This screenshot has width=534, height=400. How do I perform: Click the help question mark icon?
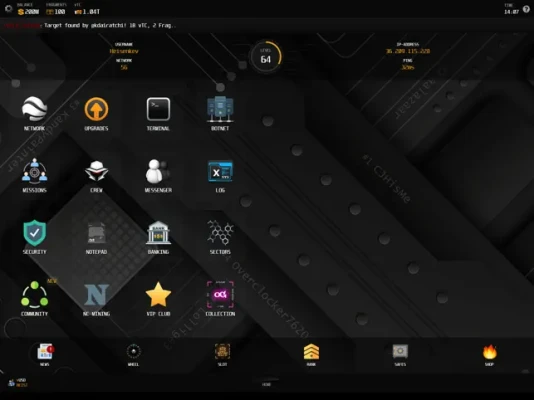point(527,9)
